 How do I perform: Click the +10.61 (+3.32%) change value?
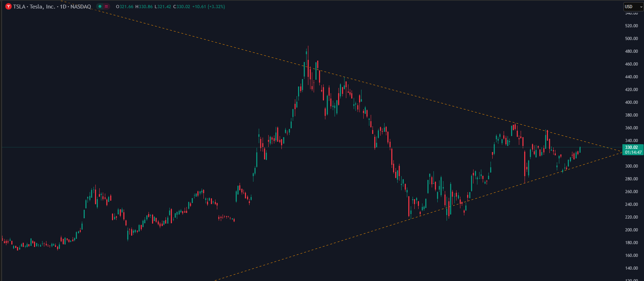(208, 7)
